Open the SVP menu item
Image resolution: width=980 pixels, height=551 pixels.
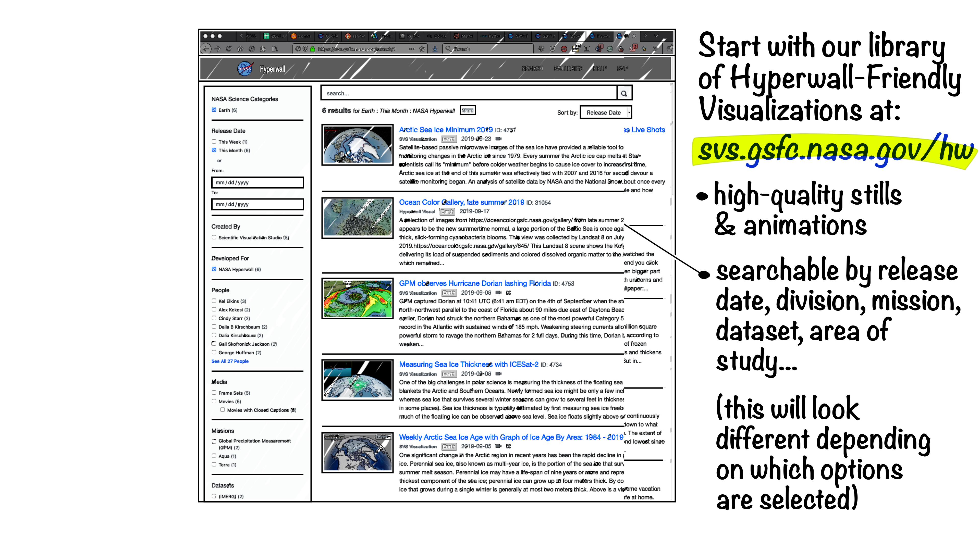point(622,68)
